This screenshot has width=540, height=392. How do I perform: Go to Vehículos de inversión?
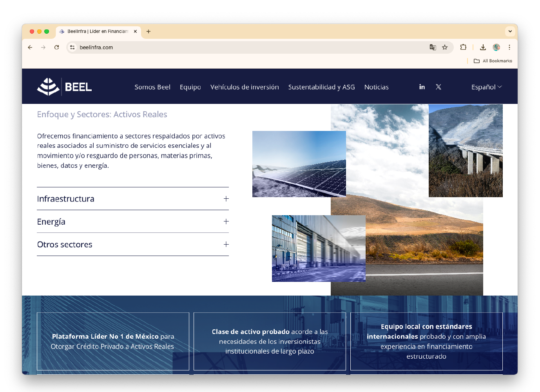(245, 87)
